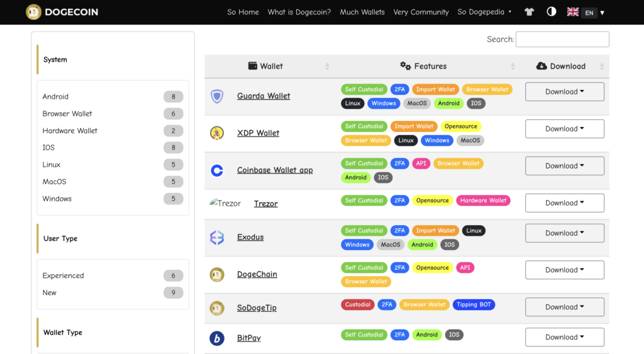Click the UK flag language icon
This screenshot has height=354, width=644.
[x=572, y=12]
